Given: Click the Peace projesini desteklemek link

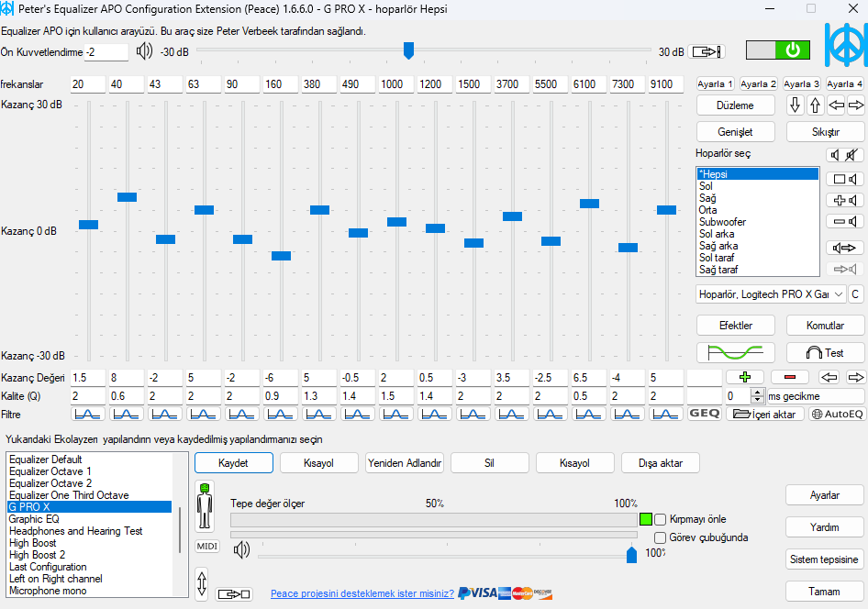Looking at the screenshot, I should click(x=362, y=593).
